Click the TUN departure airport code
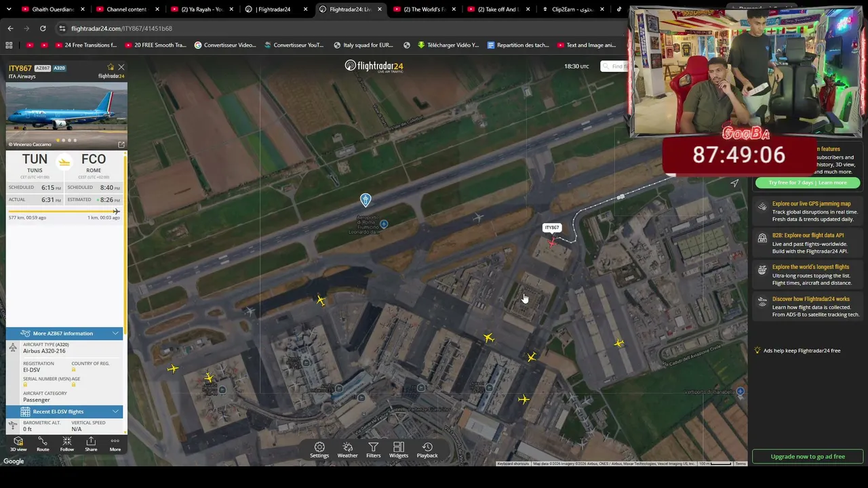The width and height of the screenshot is (868, 488). click(35, 159)
